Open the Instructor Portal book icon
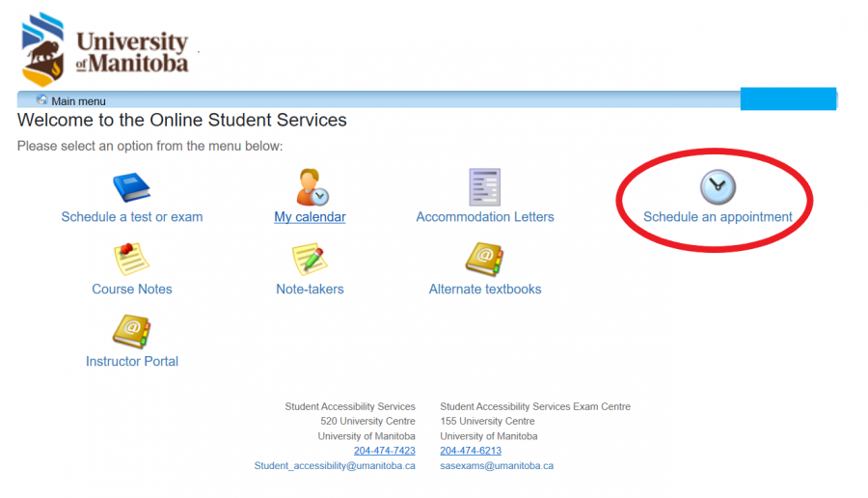868x498 pixels. point(132,331)
